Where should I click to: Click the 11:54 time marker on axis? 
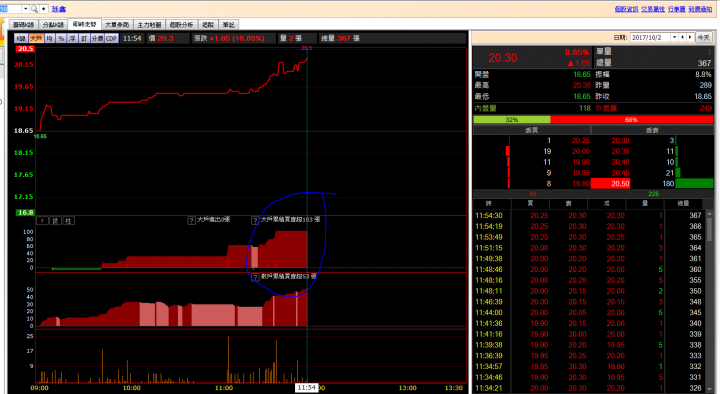[306, 388]
